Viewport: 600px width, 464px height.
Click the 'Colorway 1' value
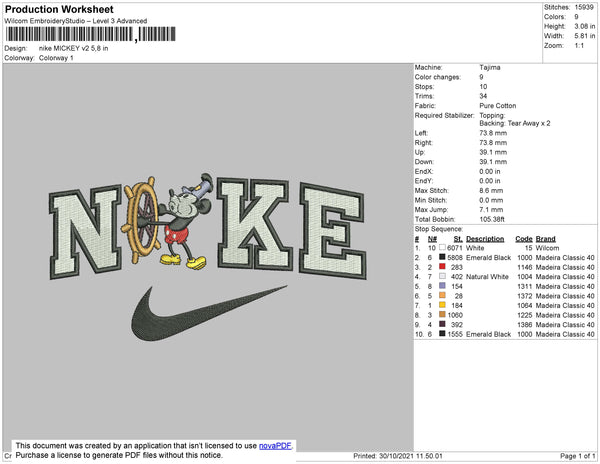tap(56, 58)
